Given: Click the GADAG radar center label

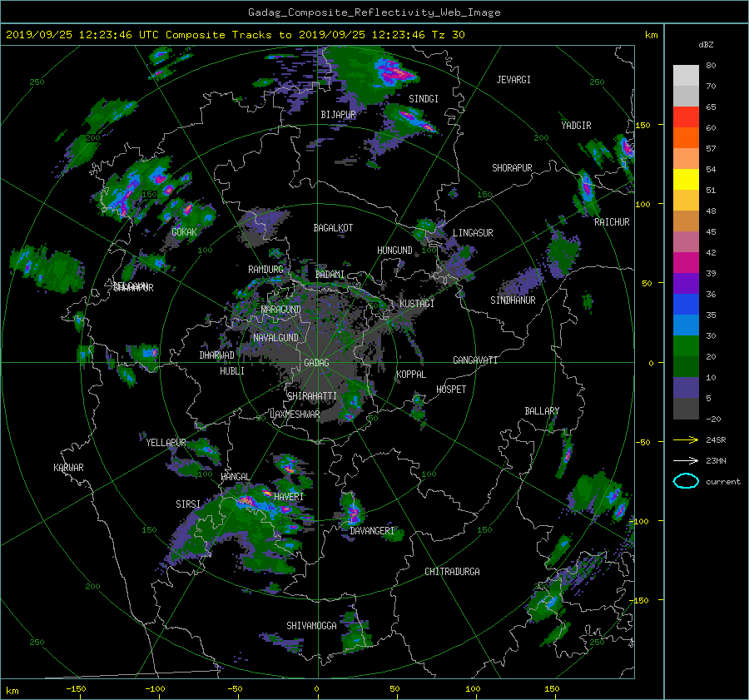Looking at the screenshot, I should (x=316, y=363).
